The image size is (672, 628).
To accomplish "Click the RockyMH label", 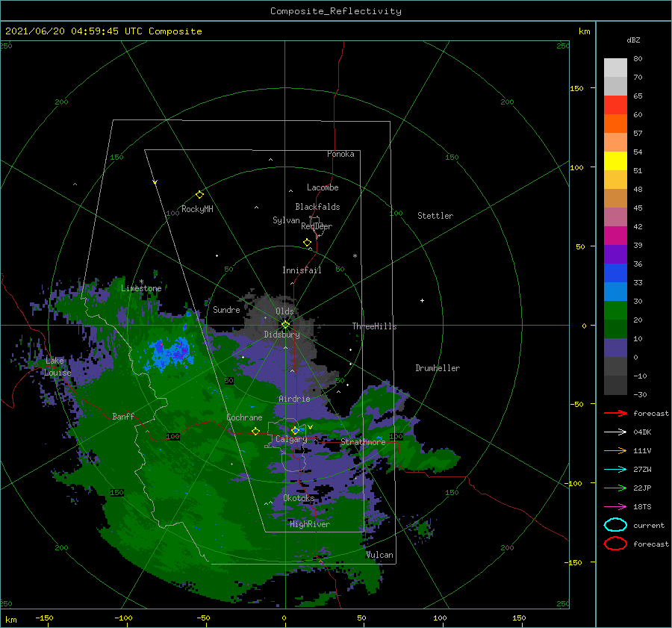I will tap(197, 209).
